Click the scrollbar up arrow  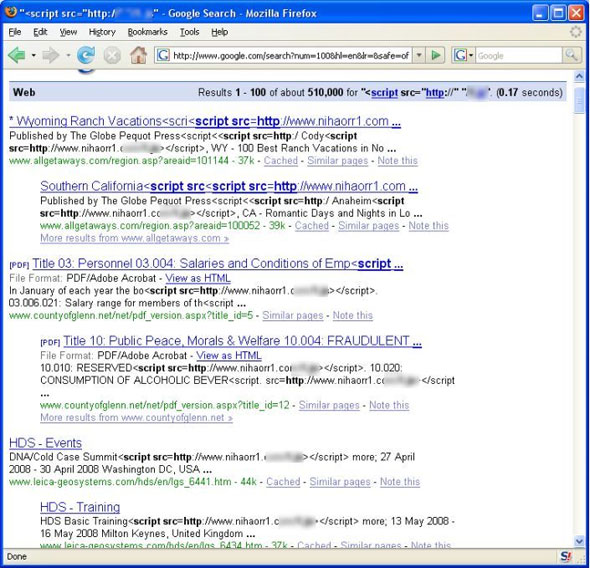(x=579, y=77)
